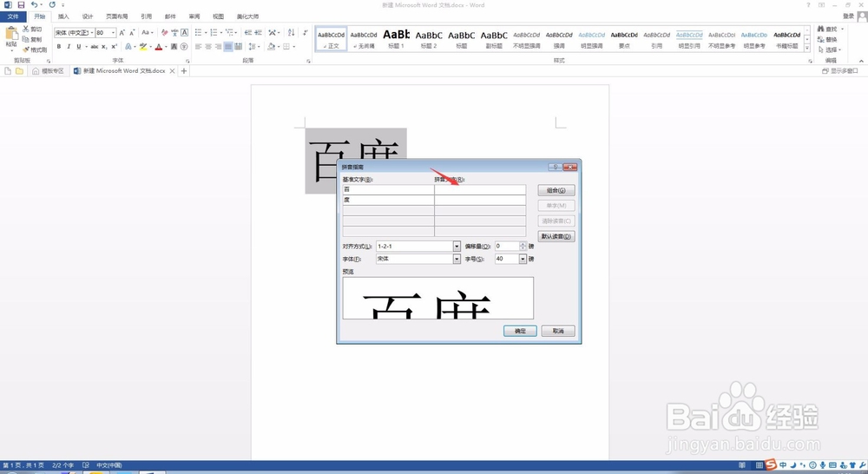Click the Multilevel list icon
This screenshot has width=868, height=474.
pos(230,33)
